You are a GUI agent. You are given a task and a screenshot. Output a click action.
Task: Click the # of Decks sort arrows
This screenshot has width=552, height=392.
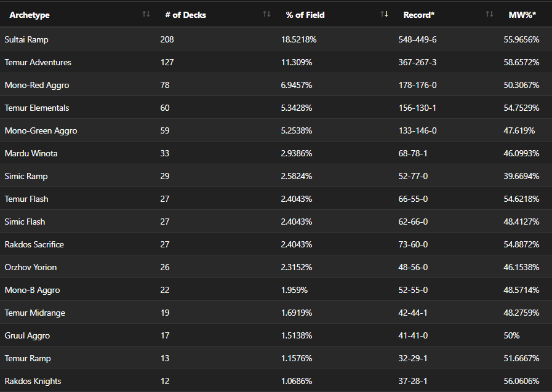click(266, 14)
